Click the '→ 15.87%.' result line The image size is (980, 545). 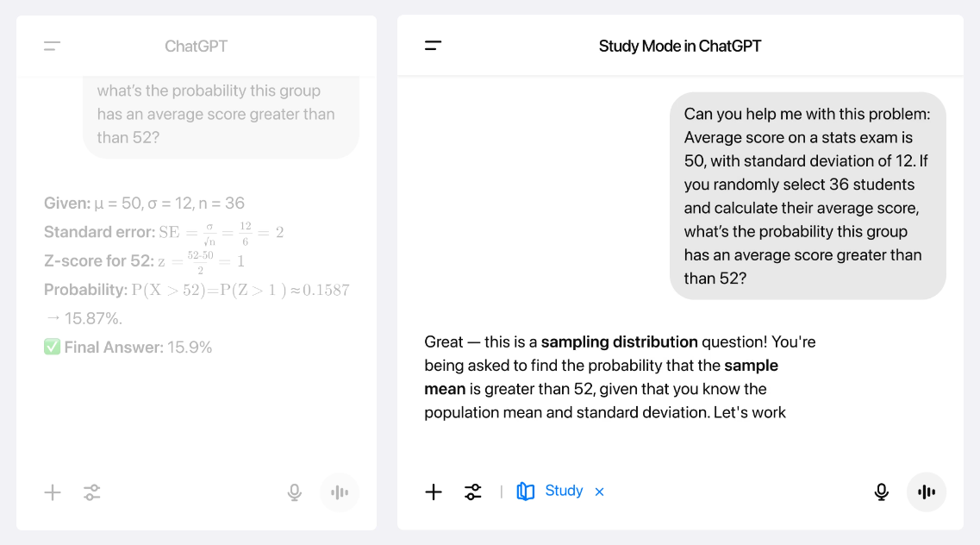pyautogui.click(x=84, y=319)
